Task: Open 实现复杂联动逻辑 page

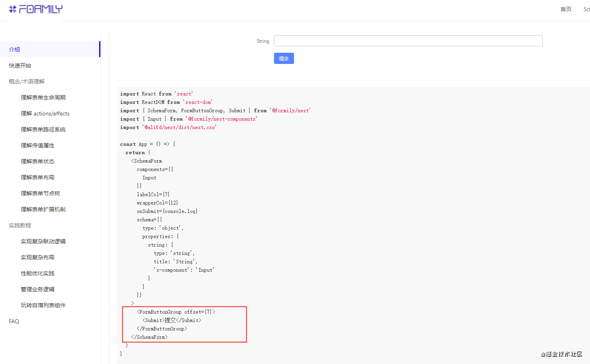Action: pyautogui.click(x=43, y=241)
